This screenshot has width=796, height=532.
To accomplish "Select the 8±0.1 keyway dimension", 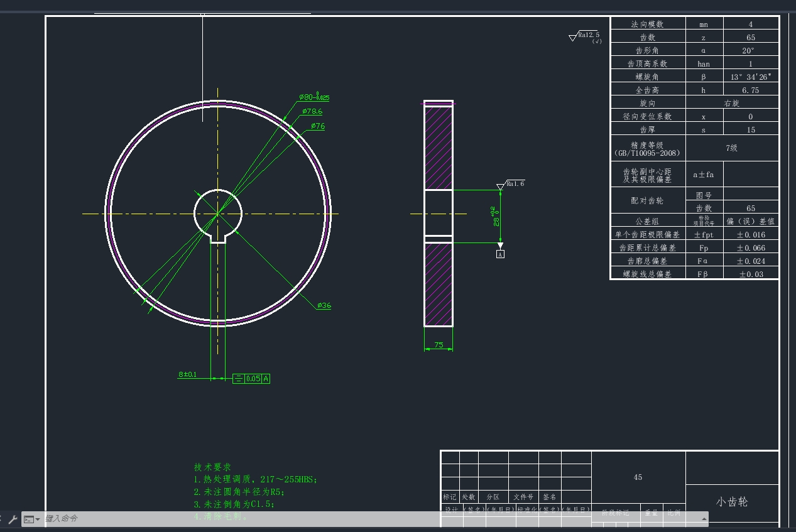I will tap(187, 374).
